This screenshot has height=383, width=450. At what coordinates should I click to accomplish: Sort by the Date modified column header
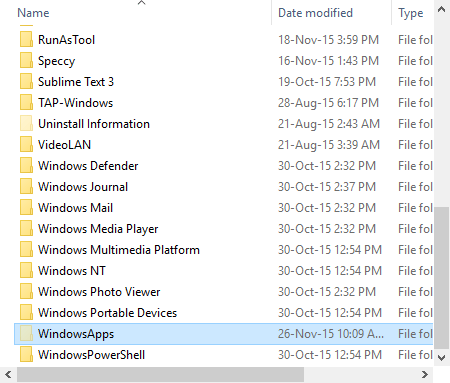click(315, 13)
